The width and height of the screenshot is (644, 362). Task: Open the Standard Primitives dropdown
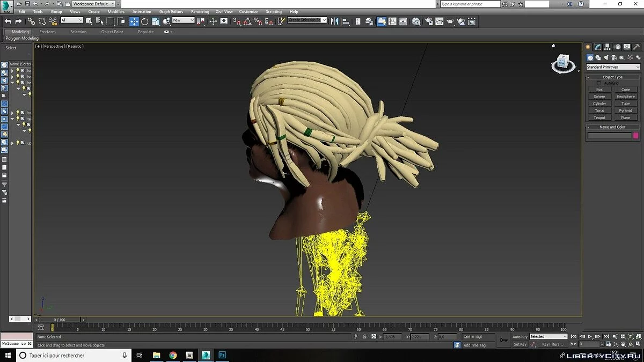click(613, 67)
